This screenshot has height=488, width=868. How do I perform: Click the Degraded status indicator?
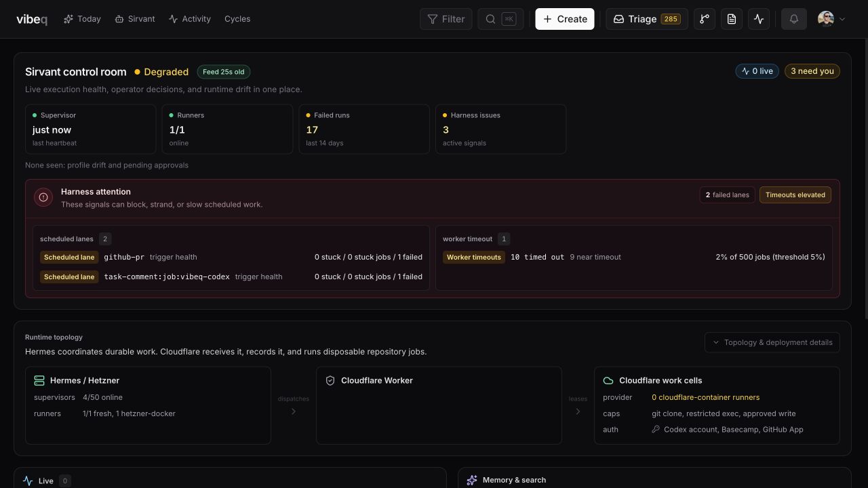pyautogui.click(x=161, y=72)
